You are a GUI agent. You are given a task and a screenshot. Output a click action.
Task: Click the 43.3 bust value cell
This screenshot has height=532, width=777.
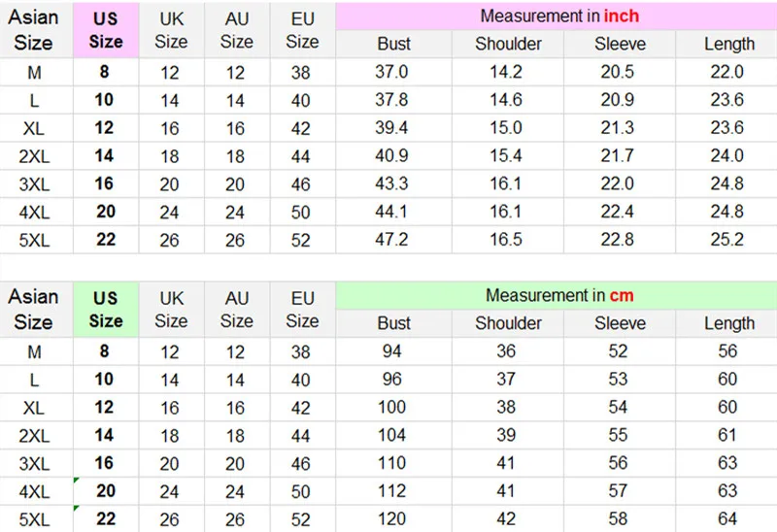(393, 183)
